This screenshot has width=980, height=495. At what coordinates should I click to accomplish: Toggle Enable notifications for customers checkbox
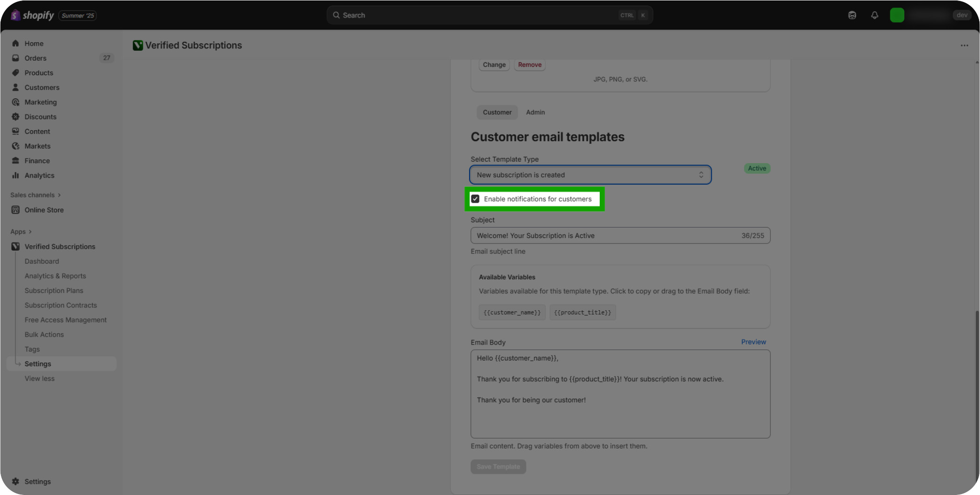coord(476,199)
